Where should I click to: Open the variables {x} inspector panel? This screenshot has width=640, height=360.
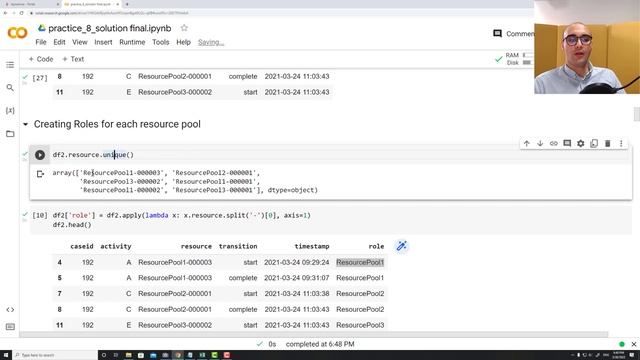pos(10,111)
